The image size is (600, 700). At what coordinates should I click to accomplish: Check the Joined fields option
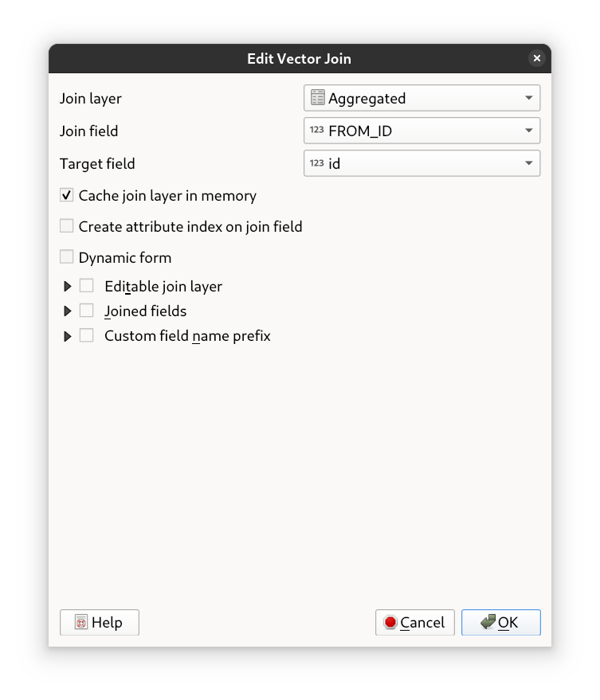(87, 311)
